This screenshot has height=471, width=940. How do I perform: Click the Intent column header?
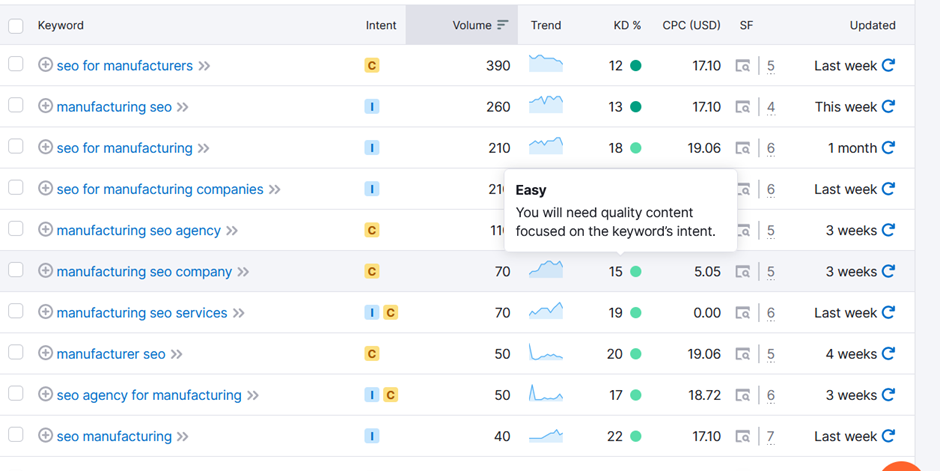(381, 25)
